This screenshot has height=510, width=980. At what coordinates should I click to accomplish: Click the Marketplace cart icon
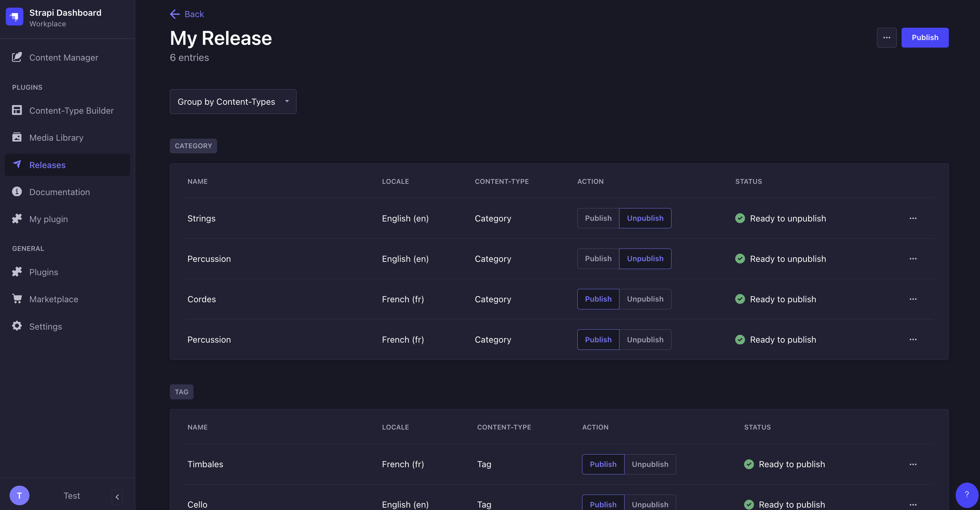click(17, 299)
